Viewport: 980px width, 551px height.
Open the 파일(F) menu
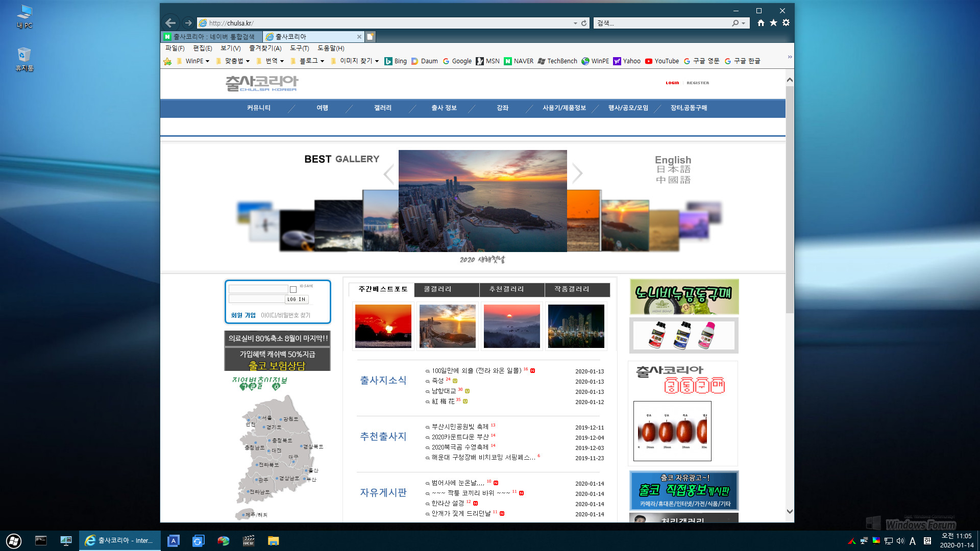[175, 48]
